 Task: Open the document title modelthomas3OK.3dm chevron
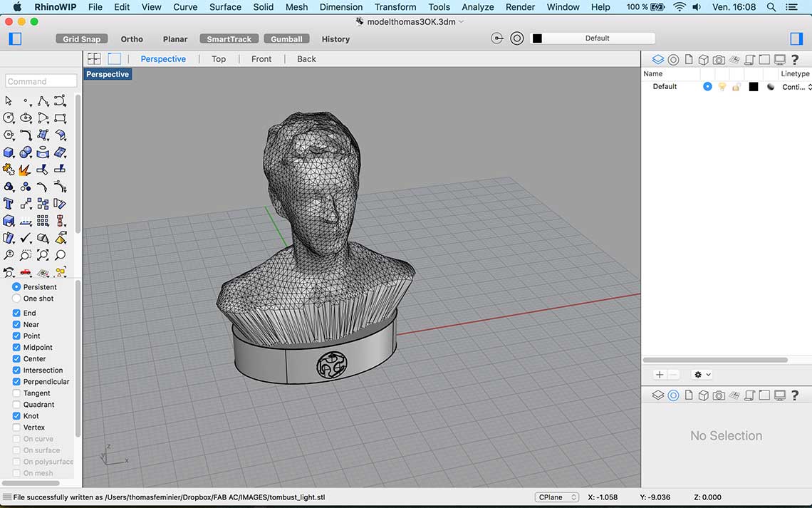[x=461, y=22]
